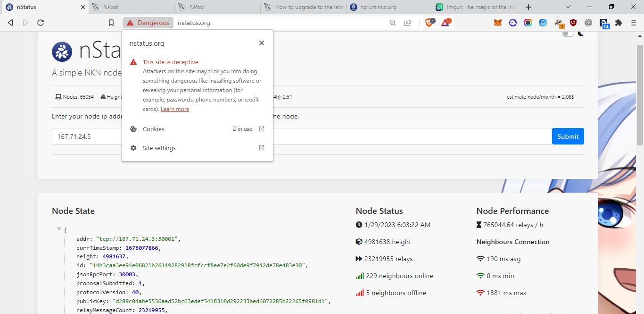This screenshot has height=314, width=644.
Task: Close the site info popup
Action: 262,43
